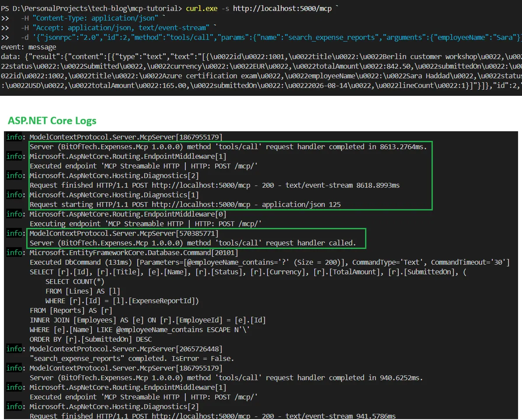Click the "ORDER BY [r].[SubmittedOn] DESC" line
Image resolution: width=522 pixels, height=420 pixels.
(90, 340)
